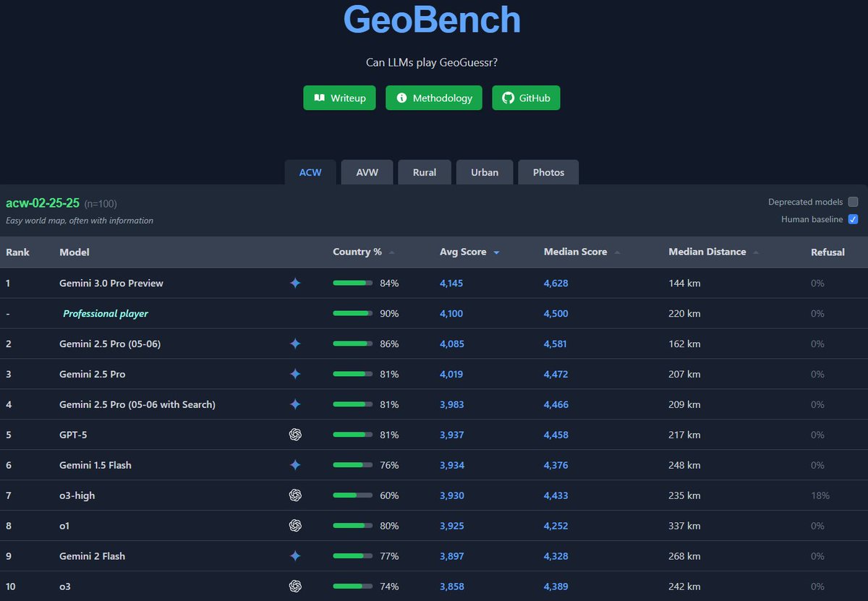Select the GPT-5 model name

pos(73,435)
